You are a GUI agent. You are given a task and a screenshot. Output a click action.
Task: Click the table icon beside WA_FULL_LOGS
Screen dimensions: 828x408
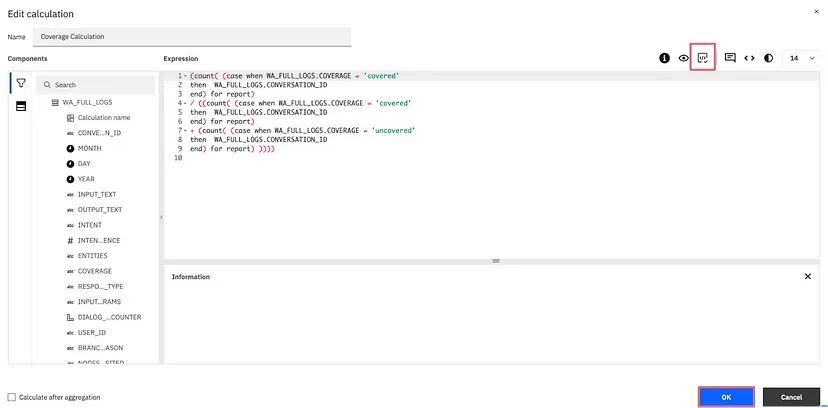point(55,102)
